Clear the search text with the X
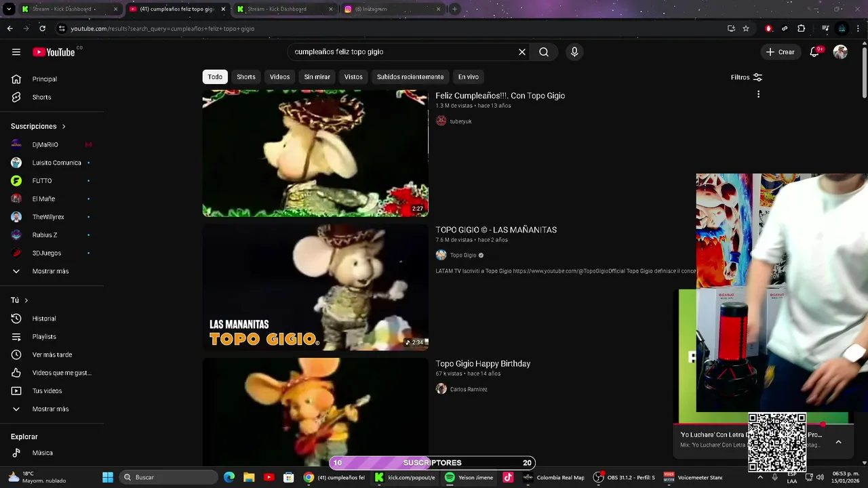The height and width of the screenshot is (488, 868). (522, 52)
